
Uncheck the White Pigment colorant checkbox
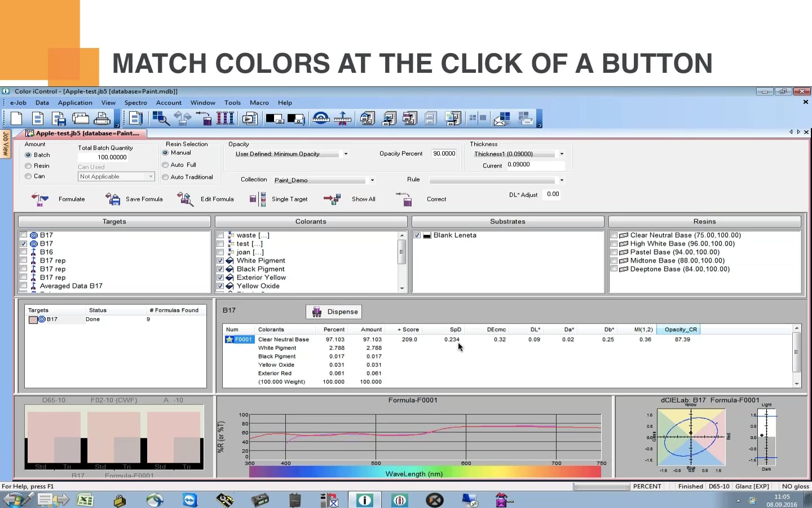point(220,261)
